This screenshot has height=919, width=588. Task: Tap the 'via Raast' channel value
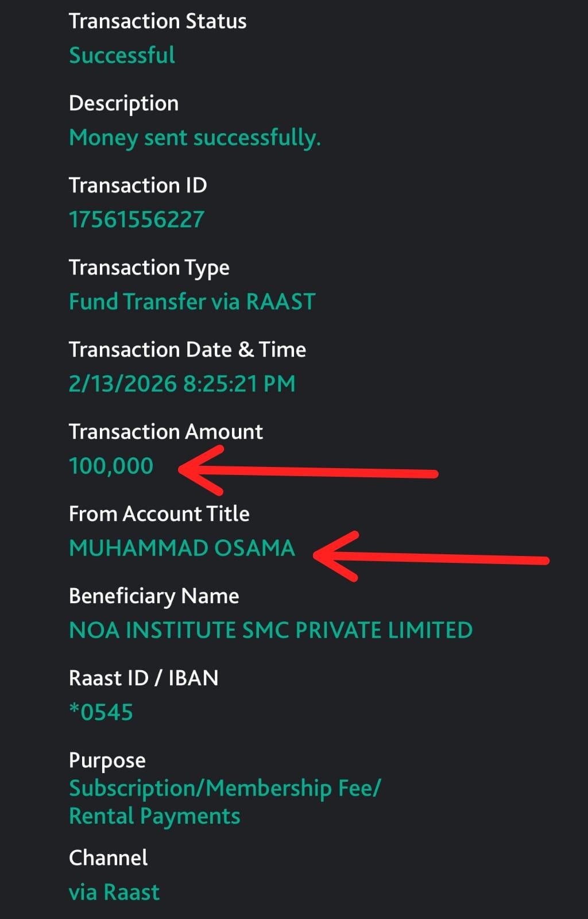(x=114, y=892)
